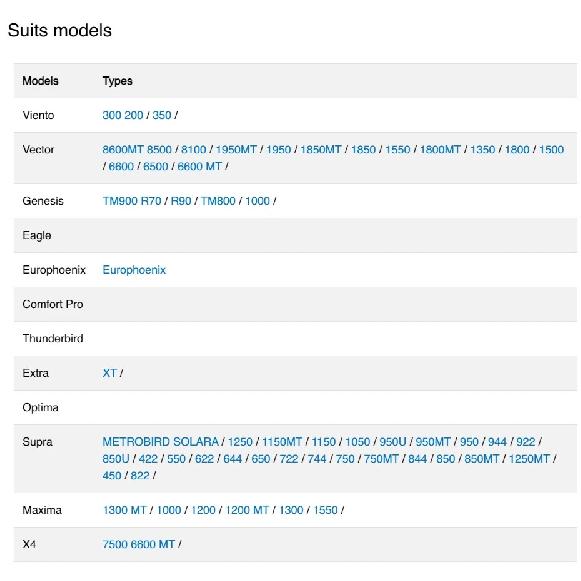Open the Vector 6600 MT link
The height and width of the screenshot is (581, 581).
(x=199, y=166)
